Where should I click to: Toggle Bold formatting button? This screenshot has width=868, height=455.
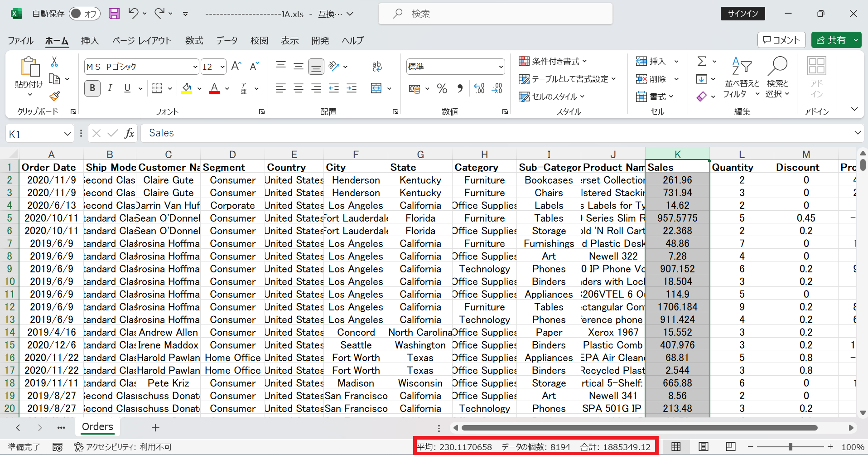[92, 88]
